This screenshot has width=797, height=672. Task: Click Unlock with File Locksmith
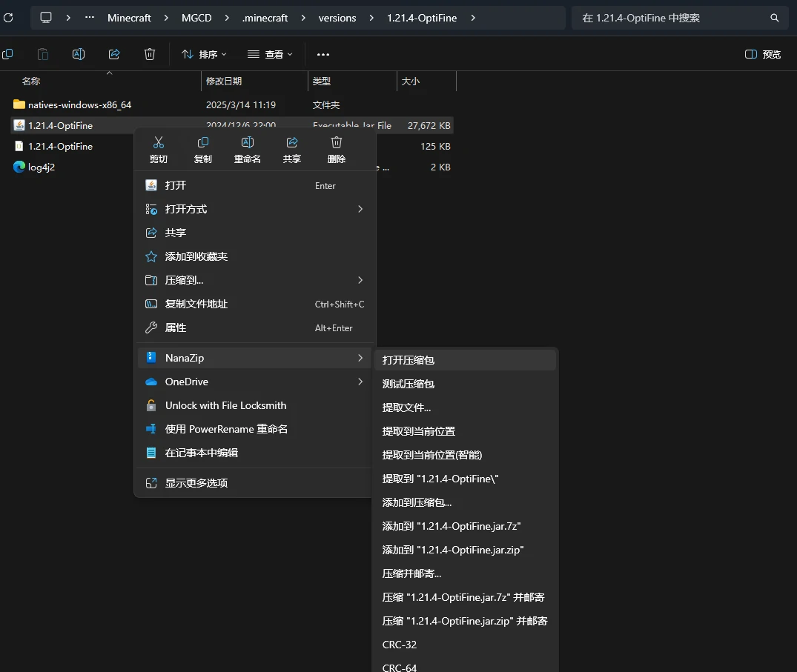225,405
